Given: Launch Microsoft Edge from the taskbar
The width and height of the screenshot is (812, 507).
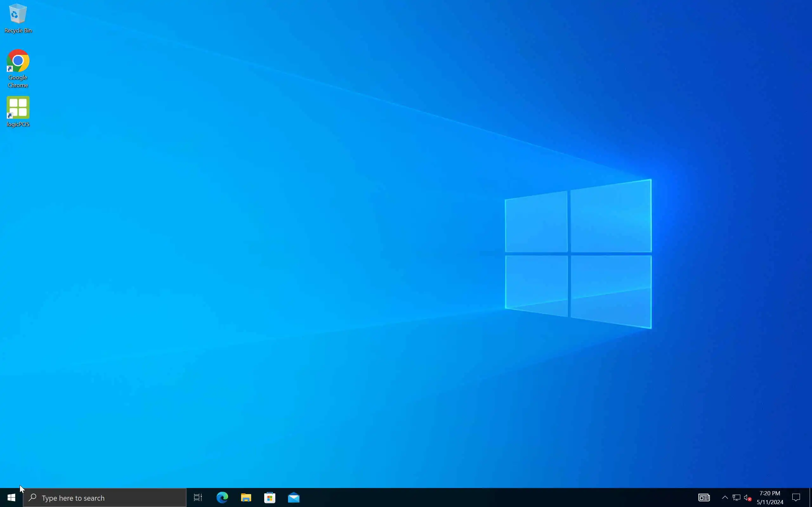Looking at the screenshot, I should tap(222, 497).
